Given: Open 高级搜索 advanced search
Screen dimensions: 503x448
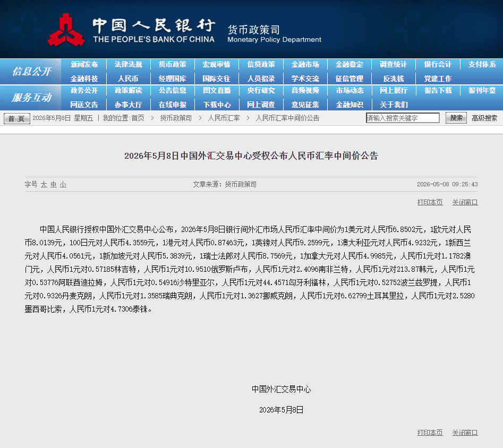Looking at the screenshot, I should click(x=484, y=118).
